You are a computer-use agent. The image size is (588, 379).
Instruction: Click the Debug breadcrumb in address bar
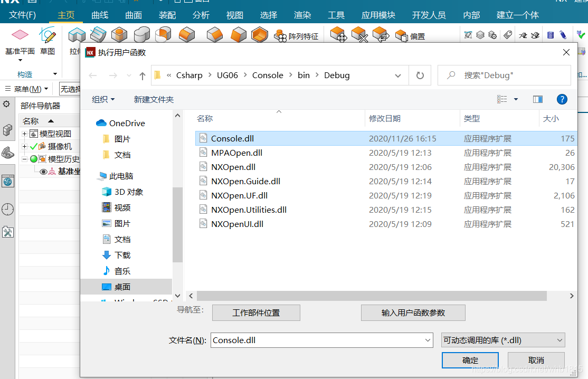pos(337,75)
